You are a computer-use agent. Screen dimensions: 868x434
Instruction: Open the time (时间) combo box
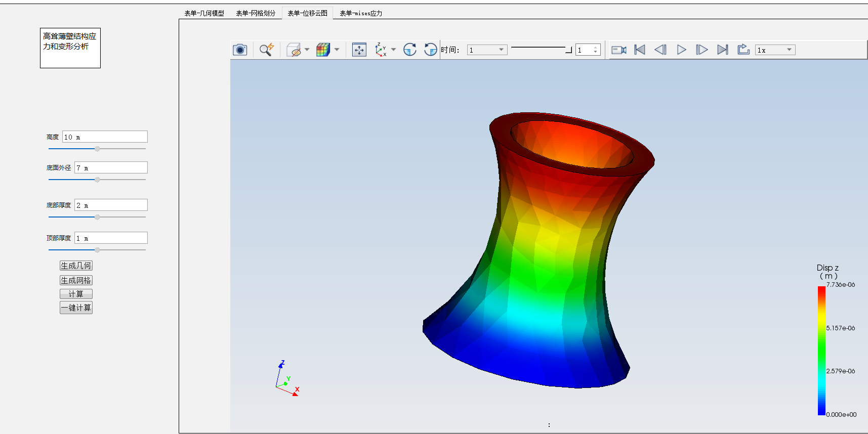[487, 50]
